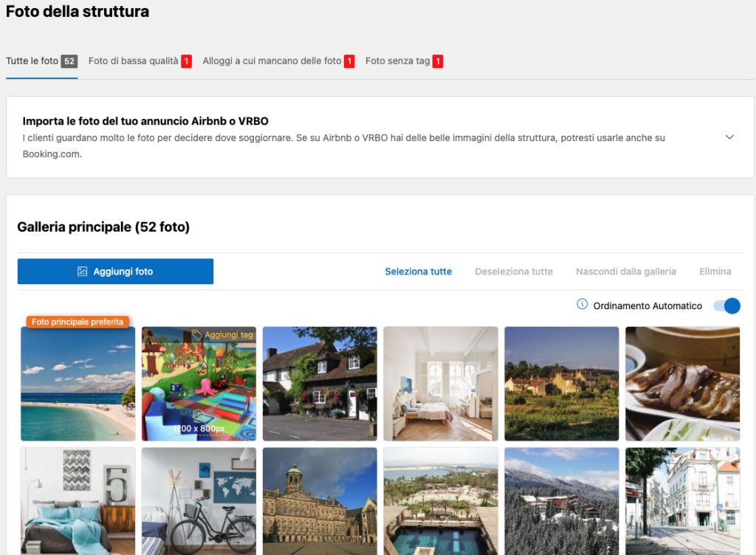
Task: Click the Galleria principale (52 foto) heading
Action: click(x=103, y=227)
